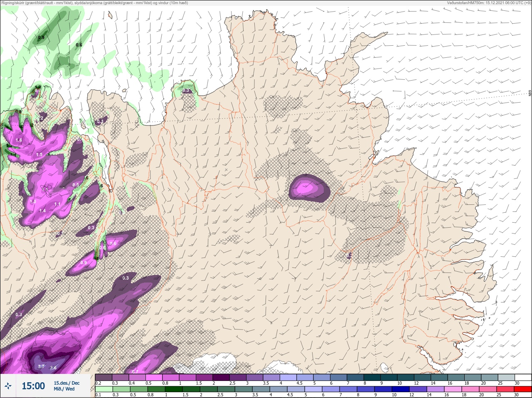The height and width of the screenshot is (398, 532).
Task: Click the 1.6 precipitation value on the map
Action: tap(19, 140)
